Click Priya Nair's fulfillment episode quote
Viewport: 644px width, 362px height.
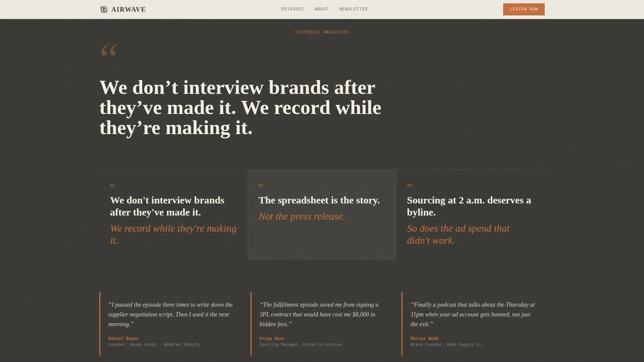(x=319, y=314)
